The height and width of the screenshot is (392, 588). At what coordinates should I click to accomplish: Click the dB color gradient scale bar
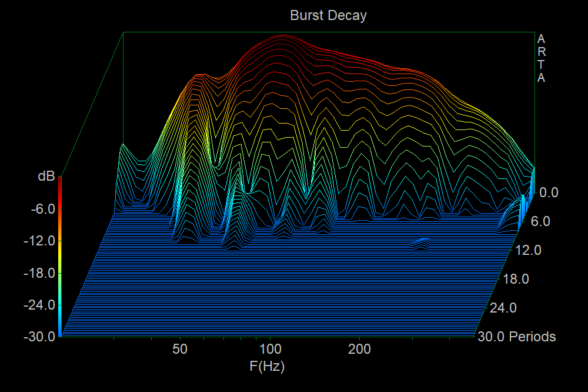(x=60, y=256)
